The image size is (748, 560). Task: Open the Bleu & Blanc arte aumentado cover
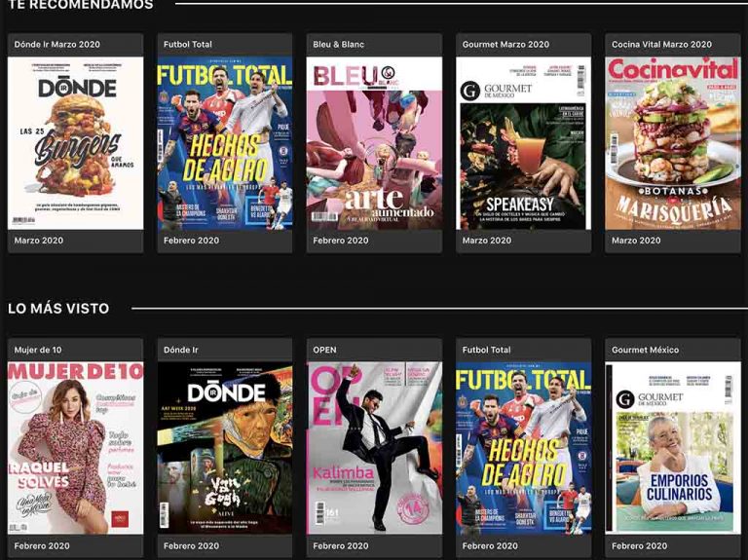[x=374, y=143]
